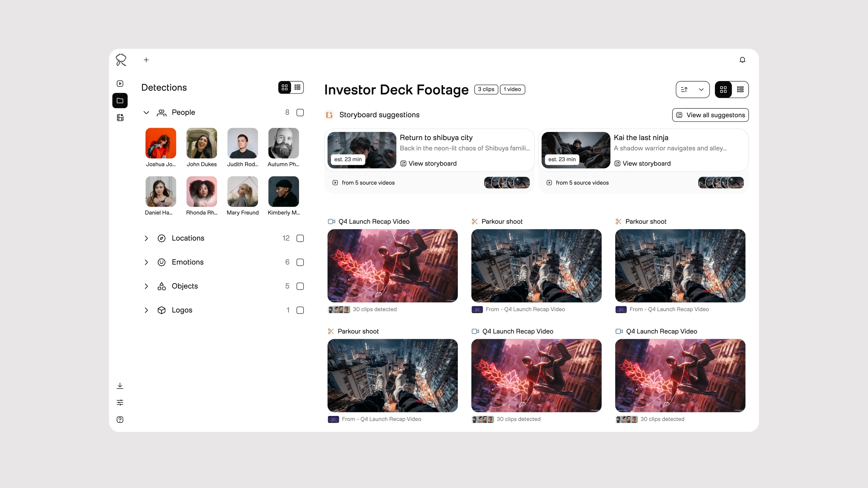Select Autumn Ph... person thumbnail
Image resolution: width=868 pixels, height=488 pixels.
tap(284, 143)
